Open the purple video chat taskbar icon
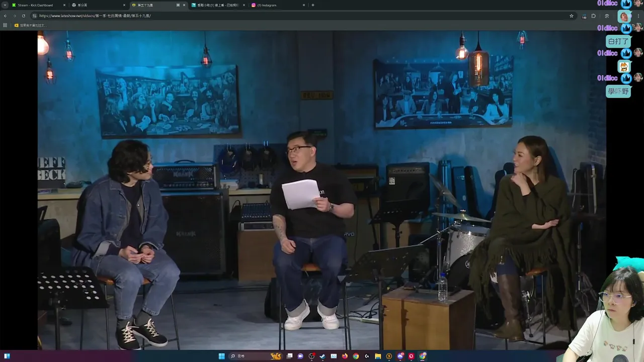 point(300,356)
